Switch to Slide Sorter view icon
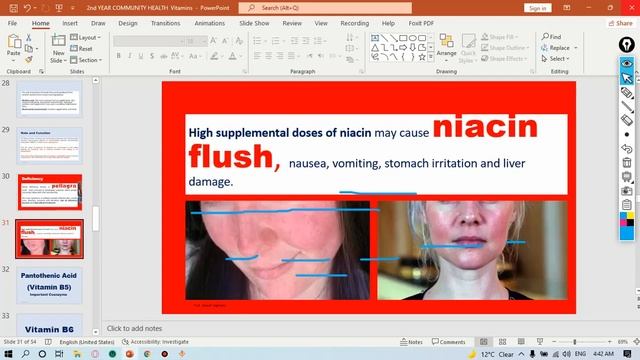Image resolution: width=640 pixels, height=360 pixels. pos(502,342)
